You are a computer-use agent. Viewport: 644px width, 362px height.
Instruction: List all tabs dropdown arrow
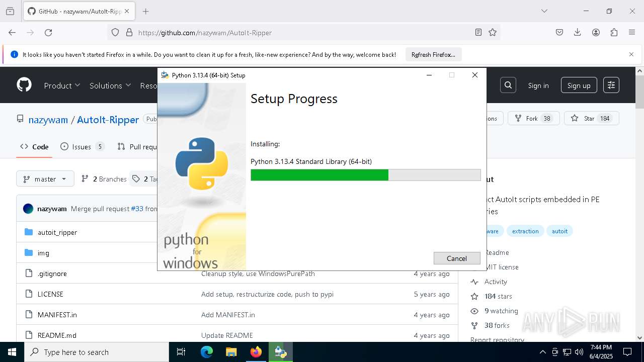pos(544,11)
